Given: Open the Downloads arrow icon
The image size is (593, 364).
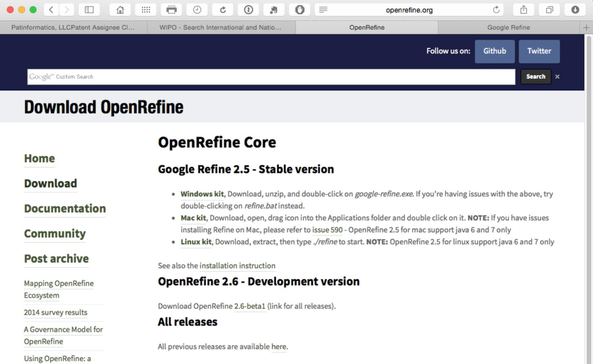Looking at the screenshot, I should pyautogui.click(x=575, y=10).
